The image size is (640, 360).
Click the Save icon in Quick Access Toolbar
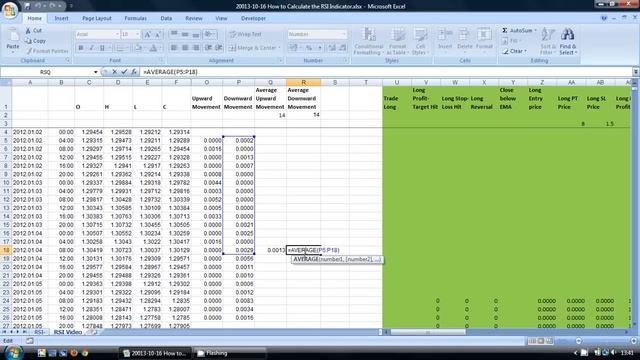coord(28,6)
